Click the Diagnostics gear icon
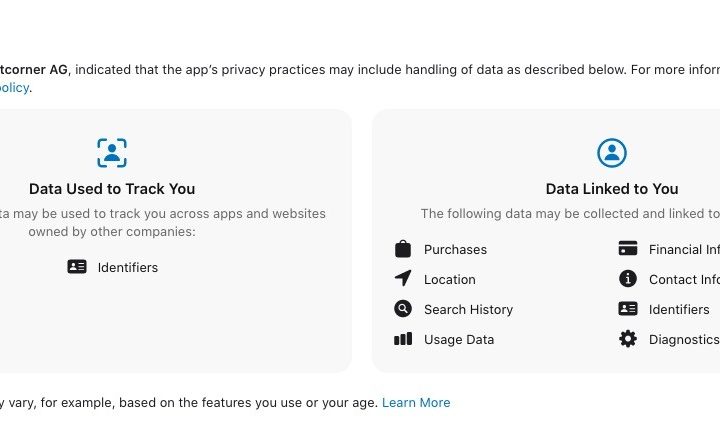 click(628, 339)
